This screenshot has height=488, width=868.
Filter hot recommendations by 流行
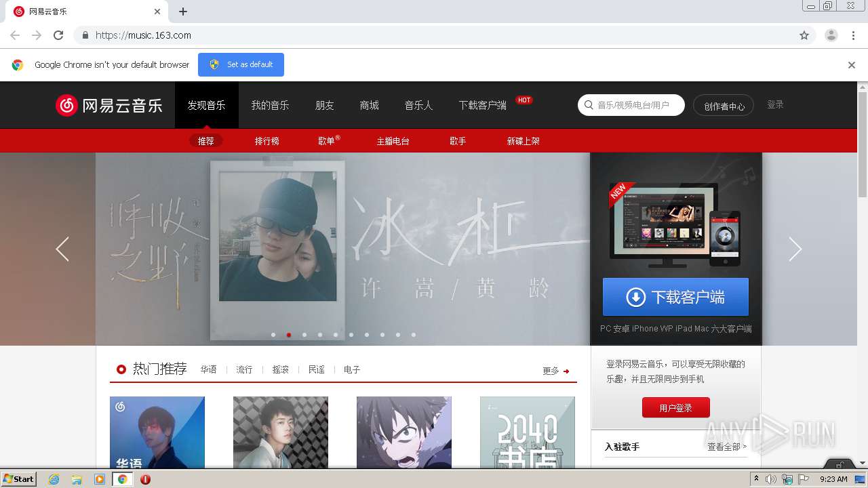point(244,370)
